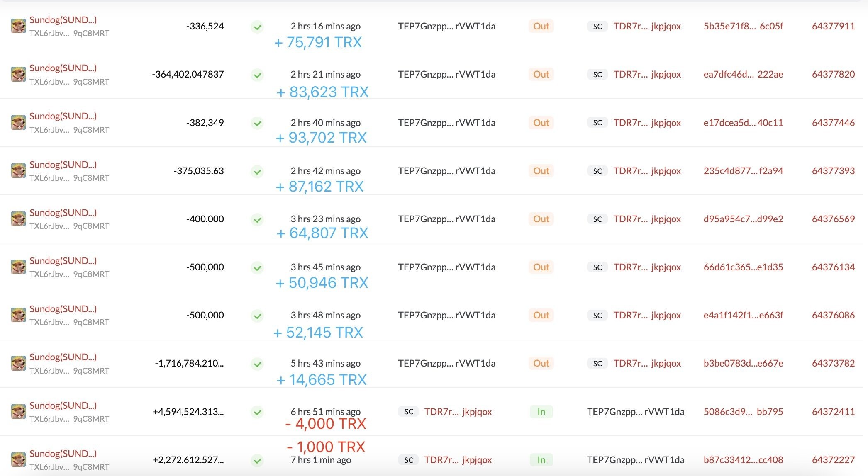Open transaction hash 66d61c365...e1d35

pos(743,267)
